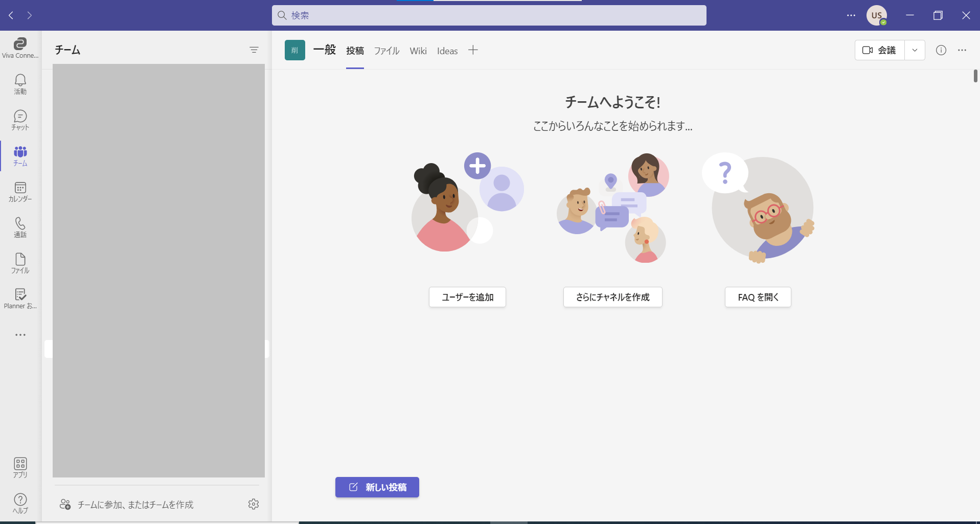
Task: Click the 新しい投稿 button
Action: pos(377,487)
